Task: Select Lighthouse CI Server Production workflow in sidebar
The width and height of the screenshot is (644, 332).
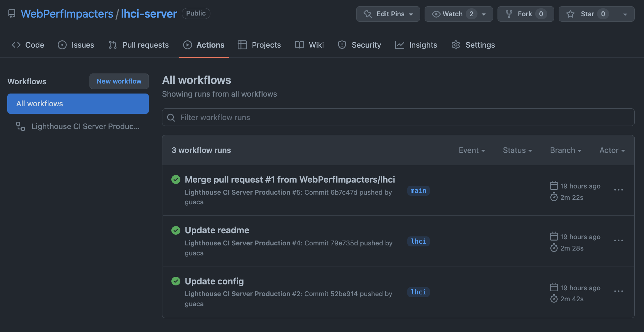Action: (x=78, y=126)
